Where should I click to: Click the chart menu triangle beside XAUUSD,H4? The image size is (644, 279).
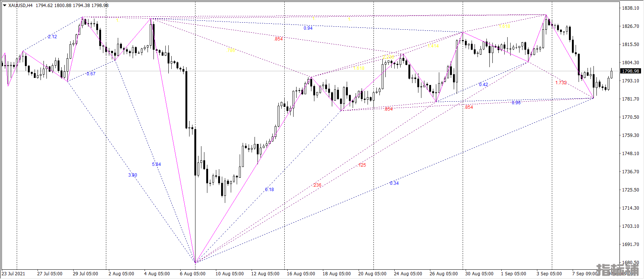pos(4,6)
